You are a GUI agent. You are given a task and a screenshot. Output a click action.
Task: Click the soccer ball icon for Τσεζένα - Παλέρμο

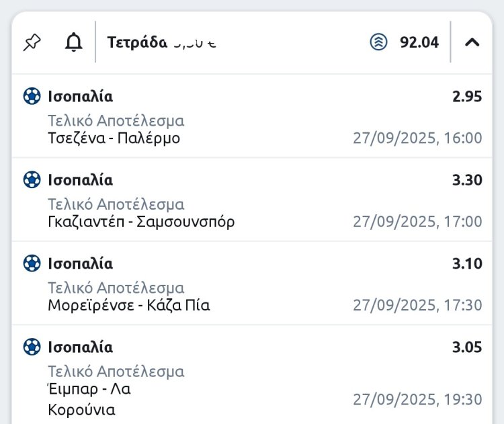coord(32,96)
